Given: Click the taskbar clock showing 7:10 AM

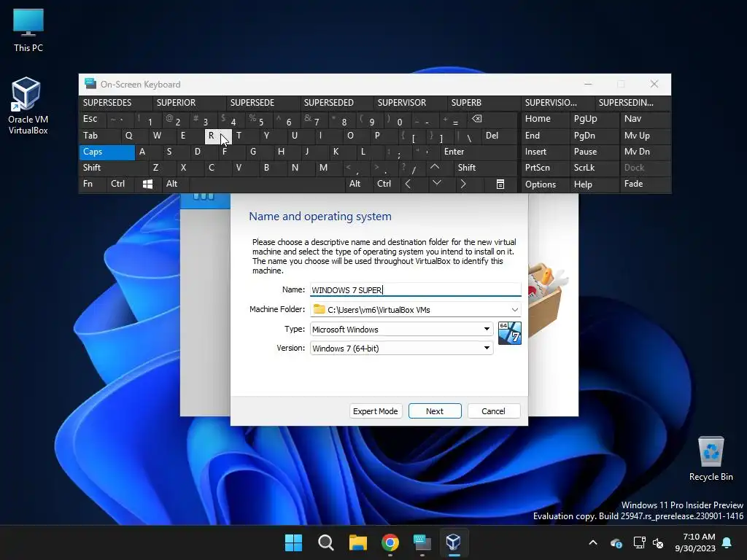Looking at the screenshot, I should tap(695, 542).
